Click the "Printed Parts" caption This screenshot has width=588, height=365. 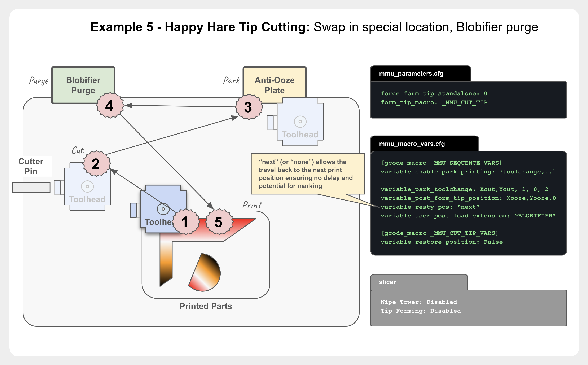coord(206,306)
